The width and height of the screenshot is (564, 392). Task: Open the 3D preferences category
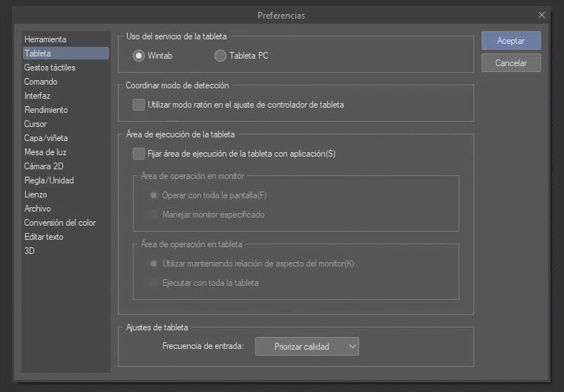tap(30, 251)
